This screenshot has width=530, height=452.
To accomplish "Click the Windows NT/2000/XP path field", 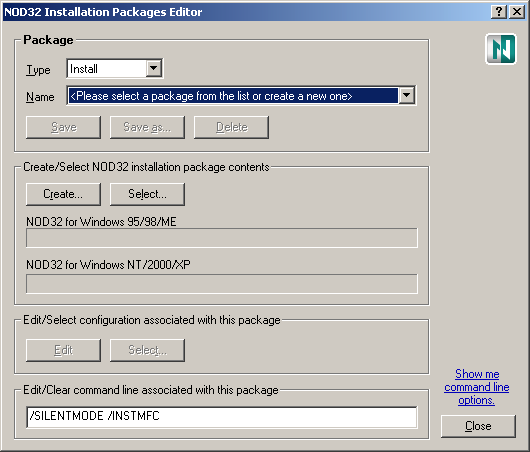I will pyautogui.click(x=222, y=284).
